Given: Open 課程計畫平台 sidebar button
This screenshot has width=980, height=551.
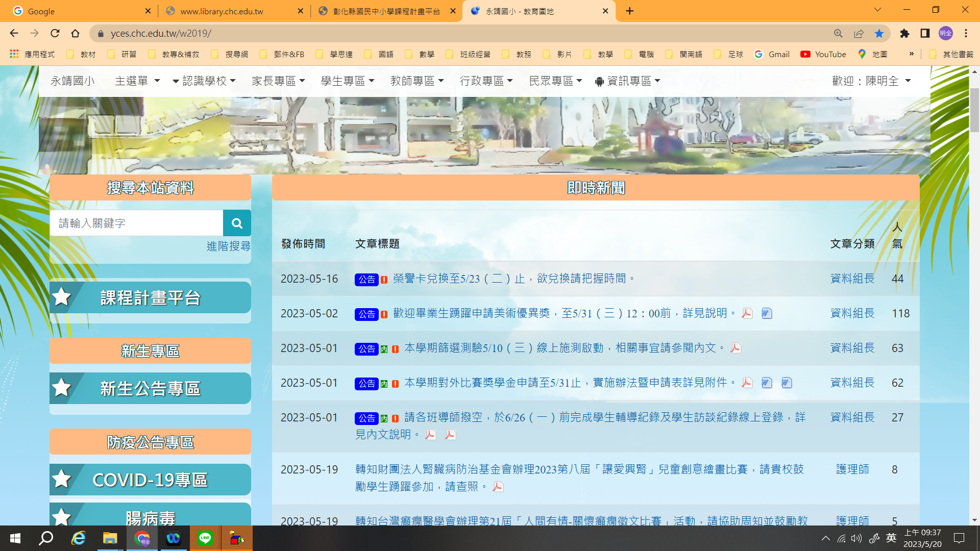Looking at the screenshot, I should point(150,297).
